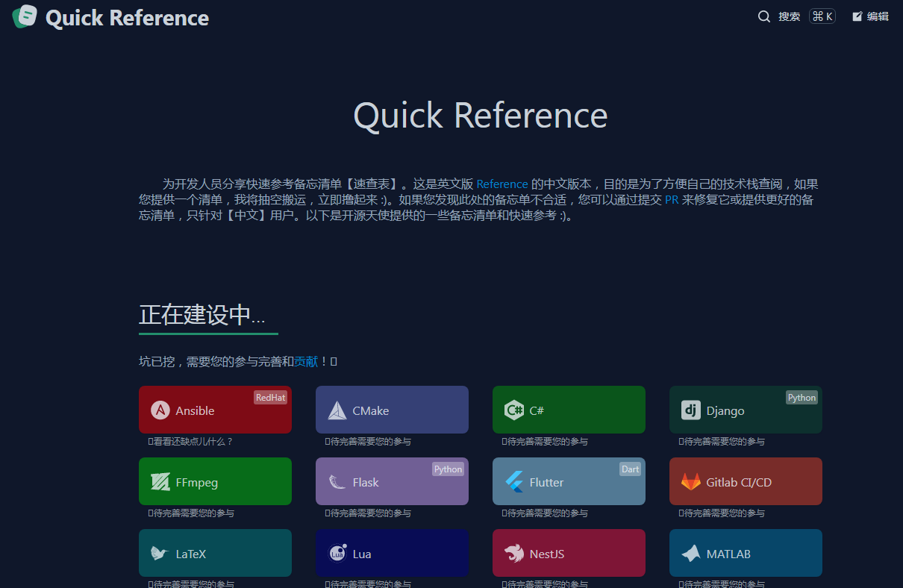
Task: Click the Lua logo icon
Action: coord(337,554)
